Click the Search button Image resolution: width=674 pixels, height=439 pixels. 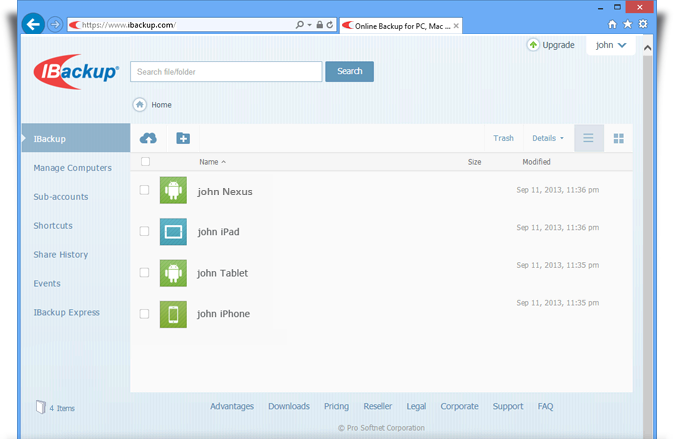[x=349, y=71]
